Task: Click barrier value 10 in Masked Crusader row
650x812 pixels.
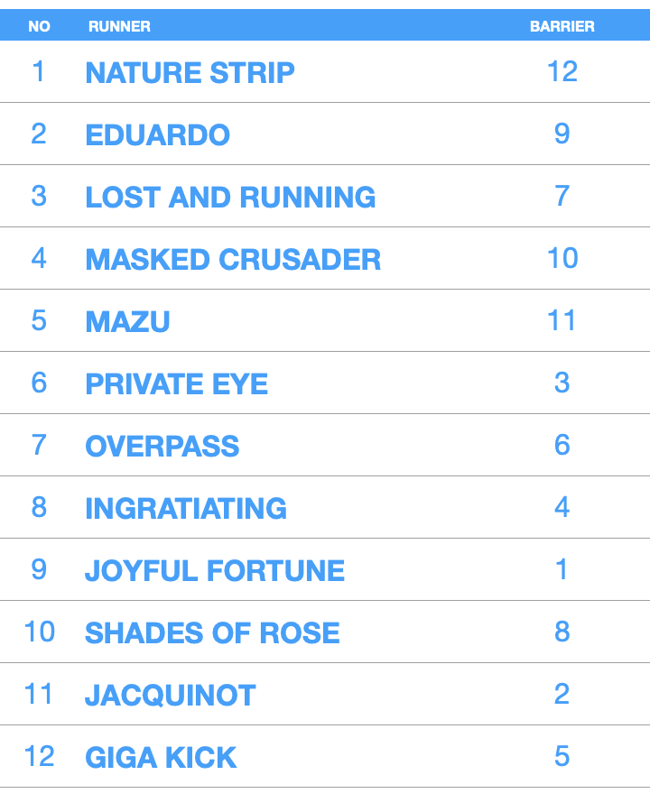Action: coord(562,258)
